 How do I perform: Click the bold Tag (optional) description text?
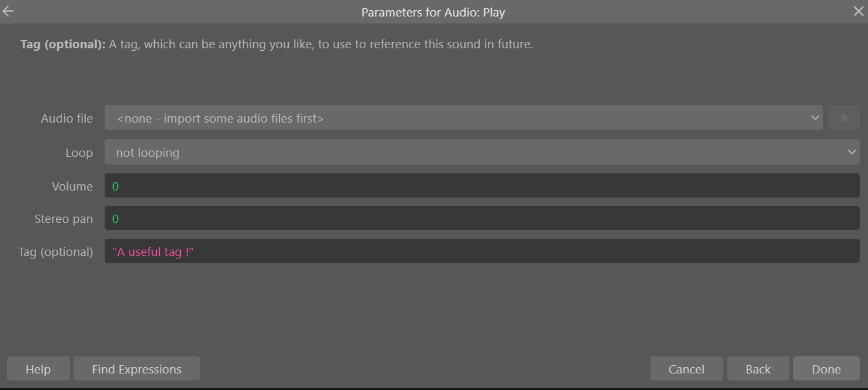coord(63,44)
